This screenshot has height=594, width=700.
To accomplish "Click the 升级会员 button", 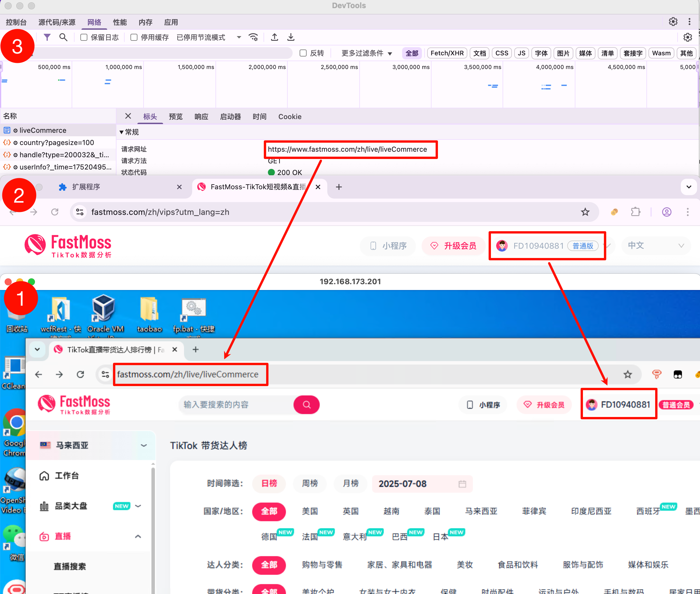I will coord(454,246).
